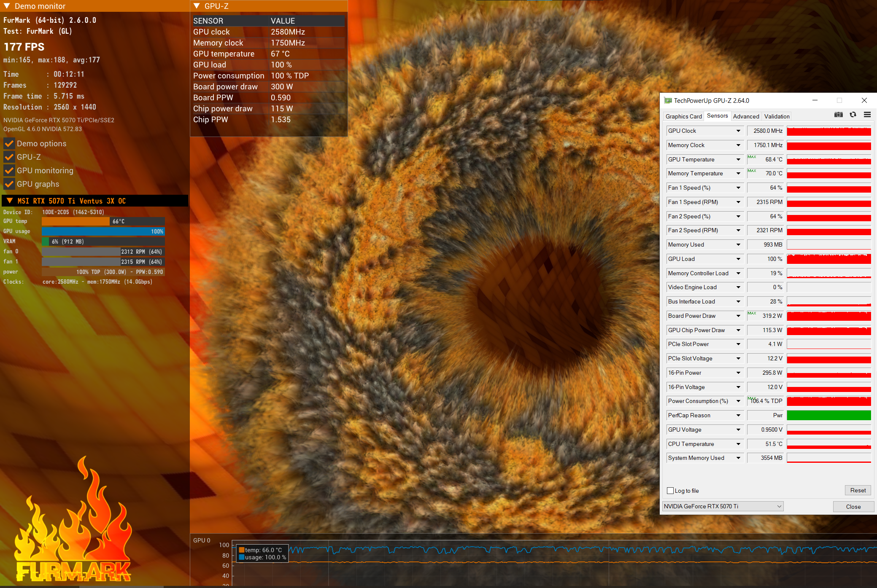This screenshot has width=877, height=588.
Task: Collapse the GPU-Z overlay panel triangle
Action: click(x=197, y=6)
